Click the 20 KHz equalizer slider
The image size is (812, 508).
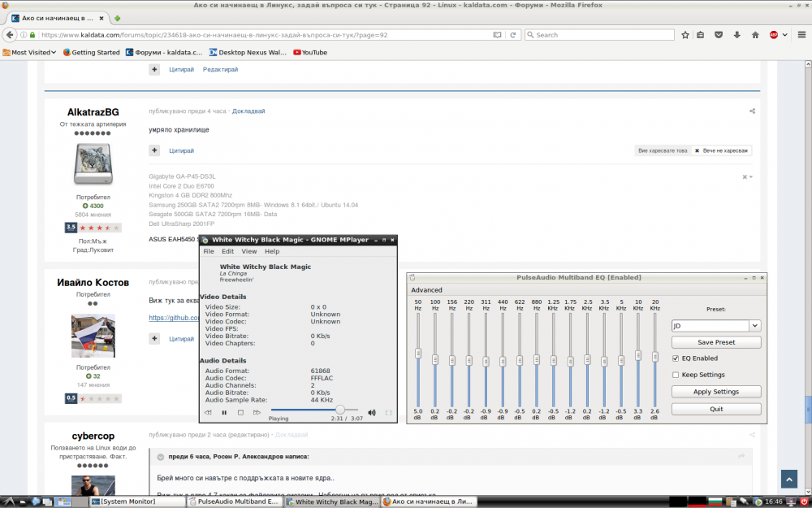tap(655, 357)
